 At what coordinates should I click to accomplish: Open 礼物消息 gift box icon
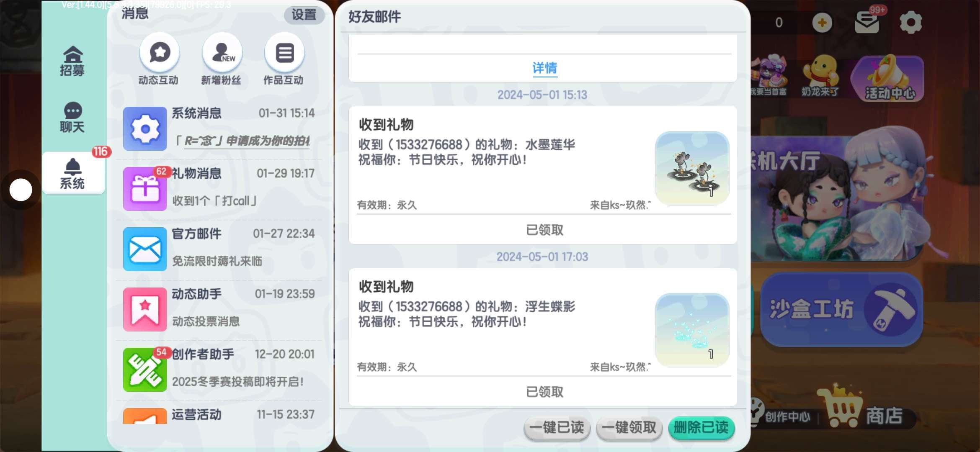point(145,189)
